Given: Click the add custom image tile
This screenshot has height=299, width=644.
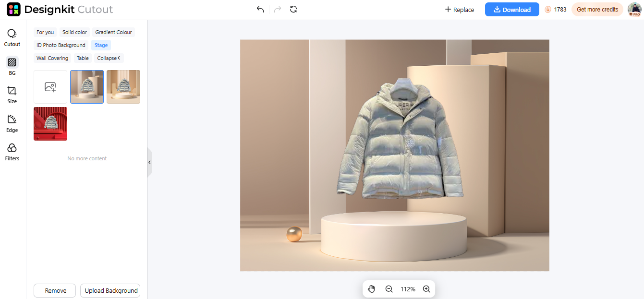Looking at the screenshot, I should (x=50, y=87).
